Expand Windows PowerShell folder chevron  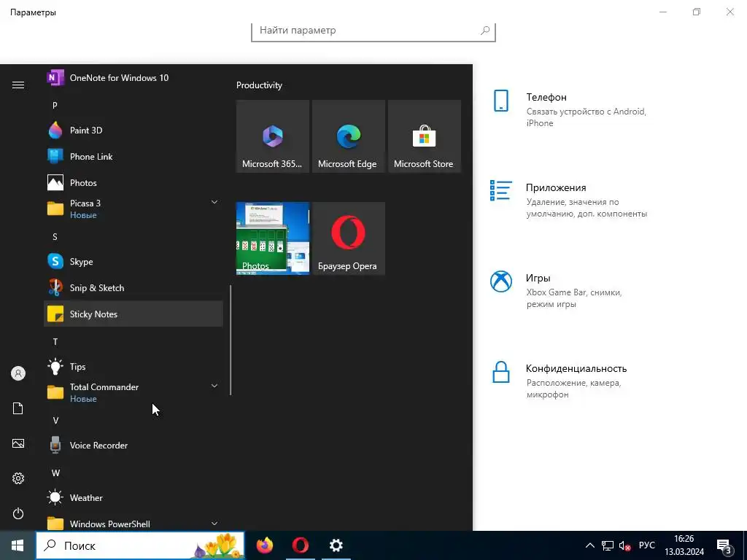pos(214,524)
